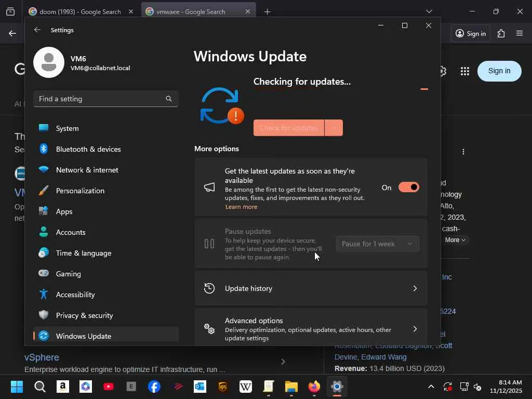Click VM6@collabnet.local account text

click(100, 68)
